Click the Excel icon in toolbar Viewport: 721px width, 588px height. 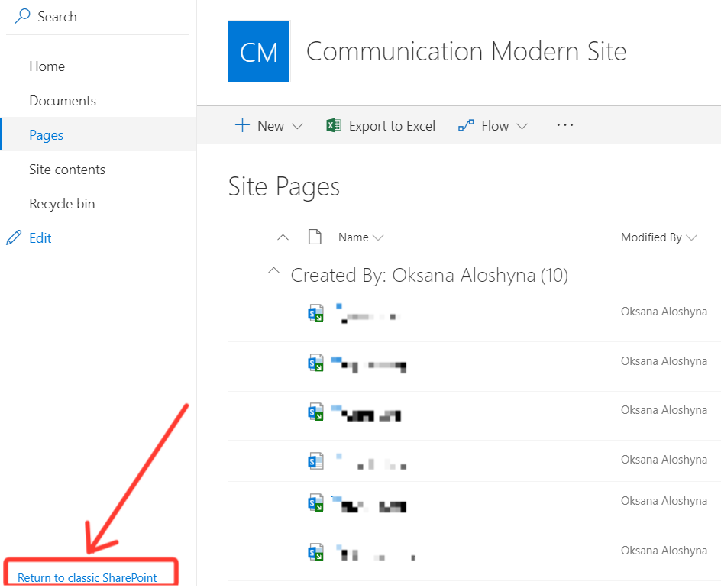point(333,125)
